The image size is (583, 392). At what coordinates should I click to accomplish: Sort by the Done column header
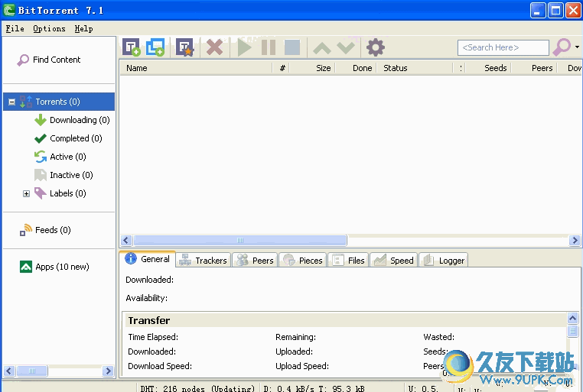(x=357, y=68)
